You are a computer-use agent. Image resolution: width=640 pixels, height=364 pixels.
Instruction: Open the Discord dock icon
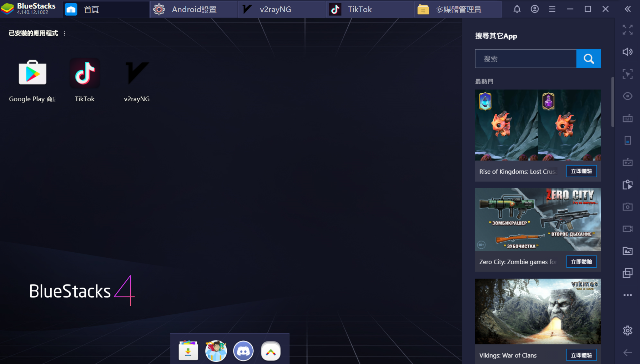pos(243,351)
